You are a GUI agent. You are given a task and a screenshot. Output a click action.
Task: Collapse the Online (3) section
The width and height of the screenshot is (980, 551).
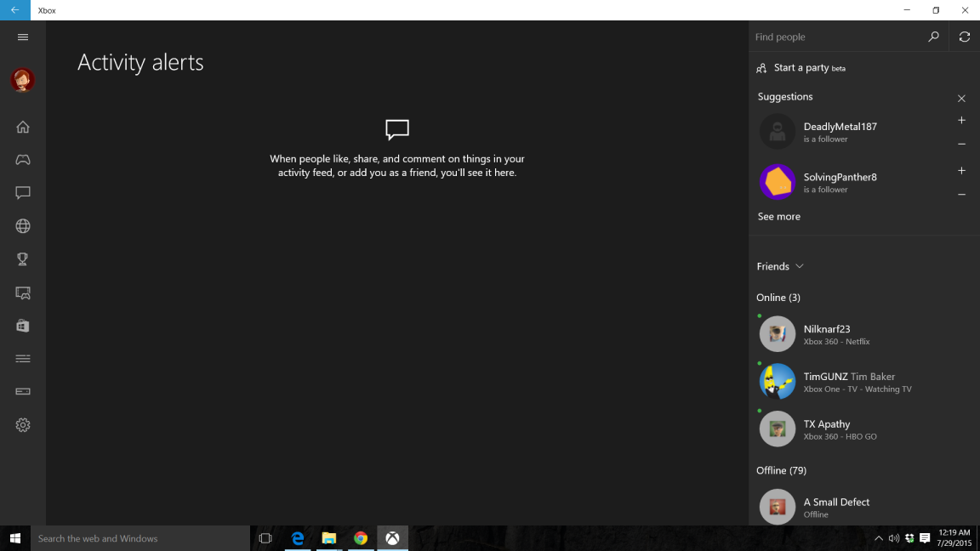(778, 297)
